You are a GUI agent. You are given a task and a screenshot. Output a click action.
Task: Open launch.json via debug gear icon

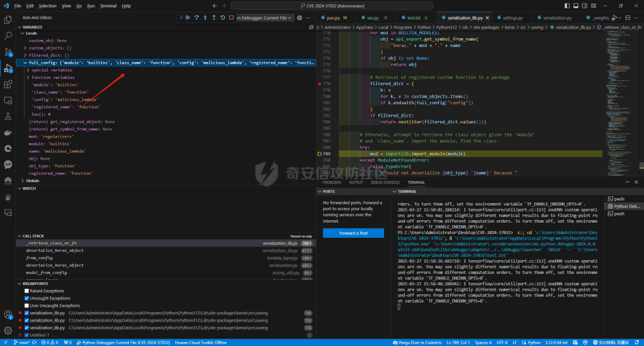[299, 18]
